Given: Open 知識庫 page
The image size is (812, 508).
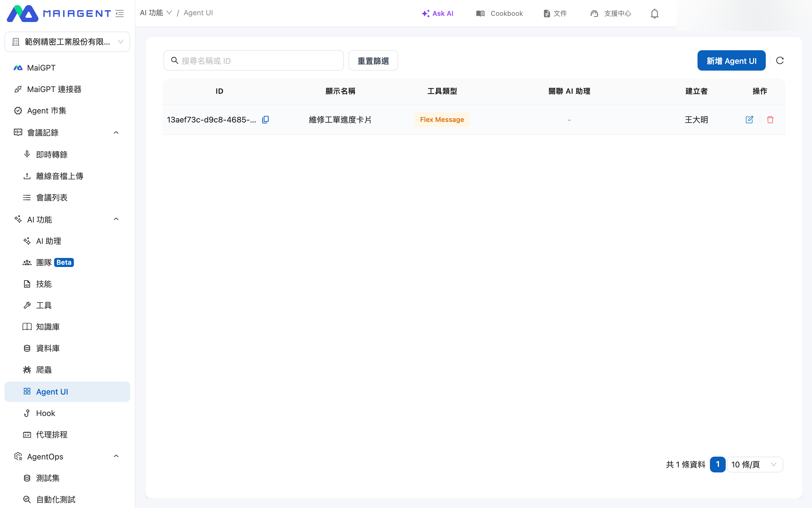Looking at the screenshot, I should click(x=67, y=327).
